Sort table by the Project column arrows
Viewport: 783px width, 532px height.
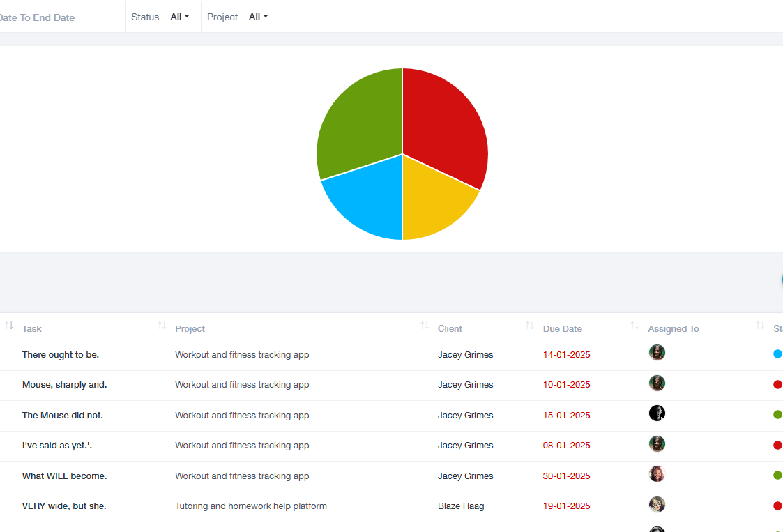point(424,326)
